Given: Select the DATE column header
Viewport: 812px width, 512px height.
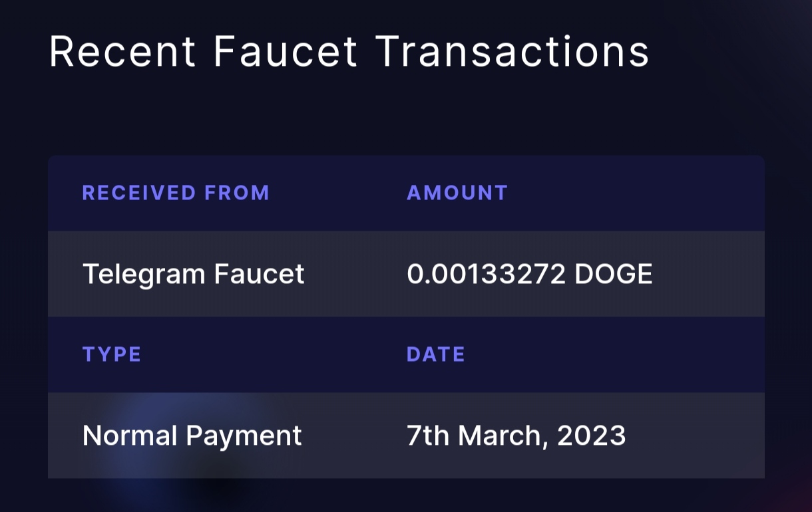Looking at the screenshot, I should click(436, 354).
